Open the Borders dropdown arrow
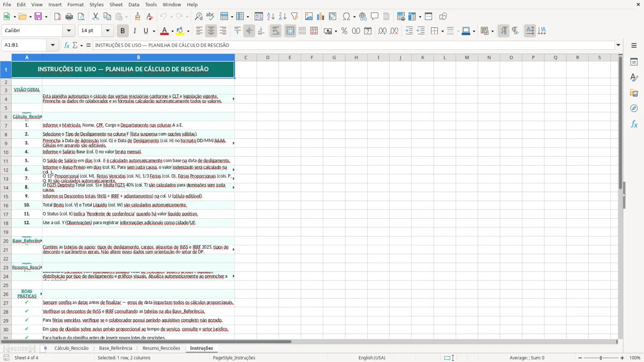 442,31
